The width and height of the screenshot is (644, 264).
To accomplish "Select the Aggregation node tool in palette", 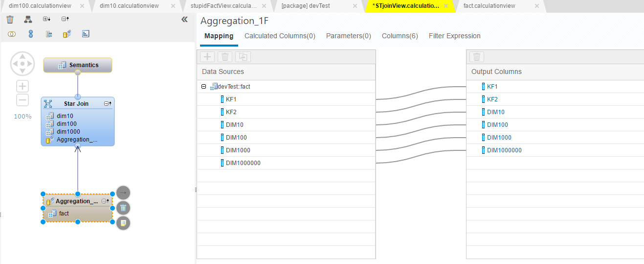I will [x=67, y=34].
